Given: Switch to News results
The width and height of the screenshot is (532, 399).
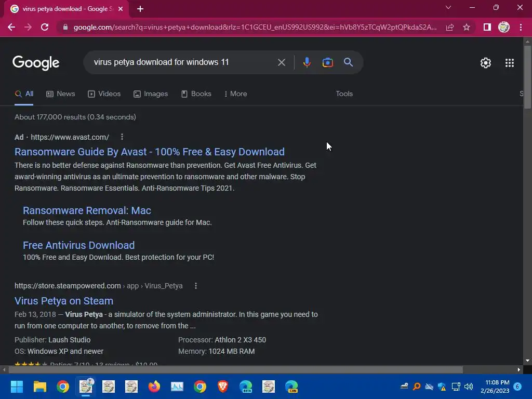Looking at the screenshot, I should (60, 94).
